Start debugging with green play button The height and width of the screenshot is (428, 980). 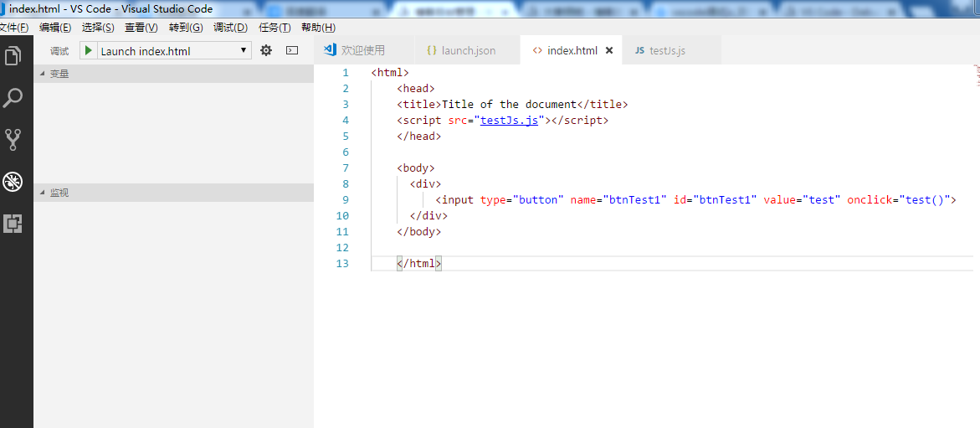coord(89,51)
